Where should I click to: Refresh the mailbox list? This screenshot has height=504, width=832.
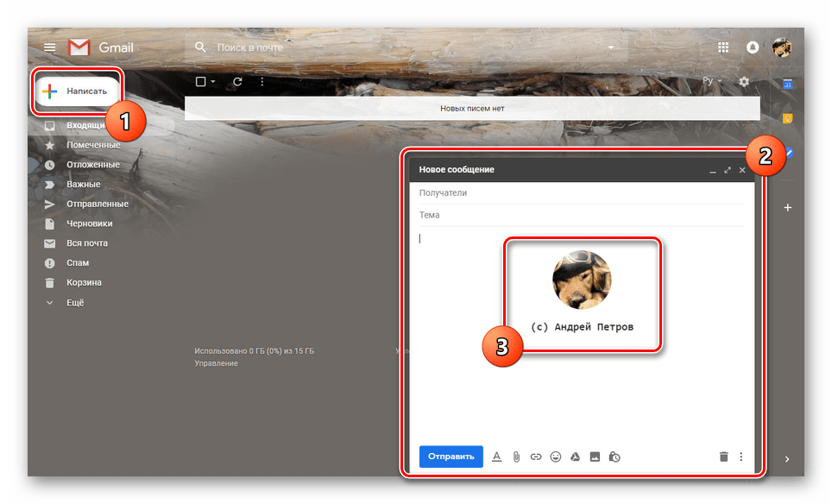click(x=237, y=82)
